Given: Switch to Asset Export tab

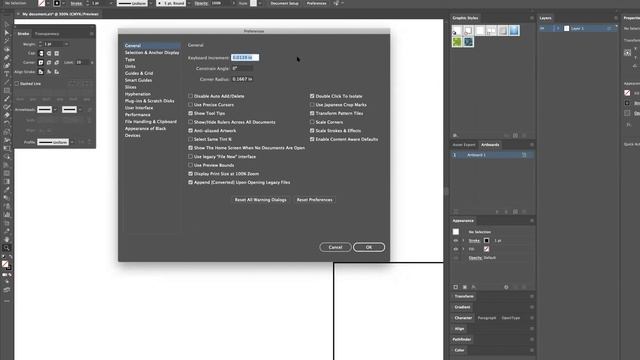Looking at the screenshot, I should (464, 144).
